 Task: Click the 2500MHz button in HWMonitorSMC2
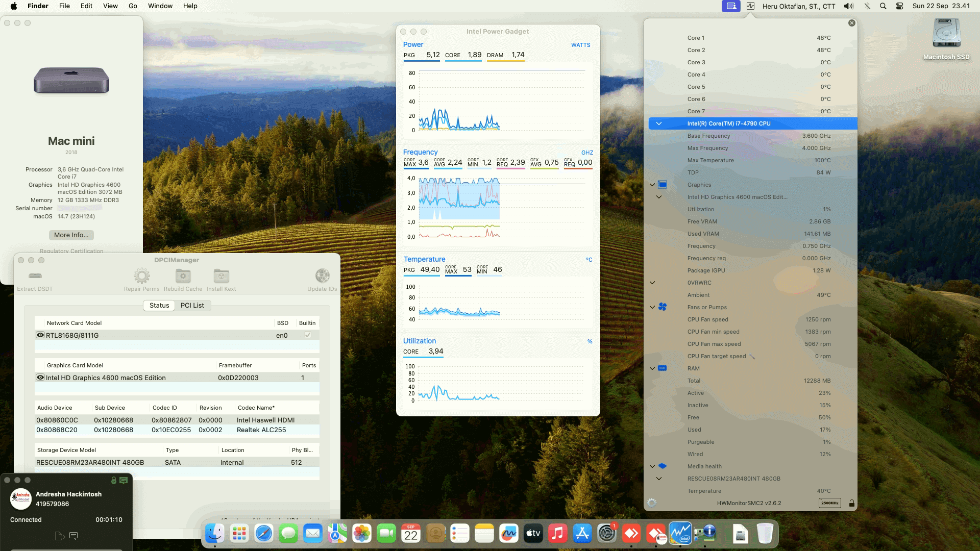pyautogui.click(x=831, y=503)
